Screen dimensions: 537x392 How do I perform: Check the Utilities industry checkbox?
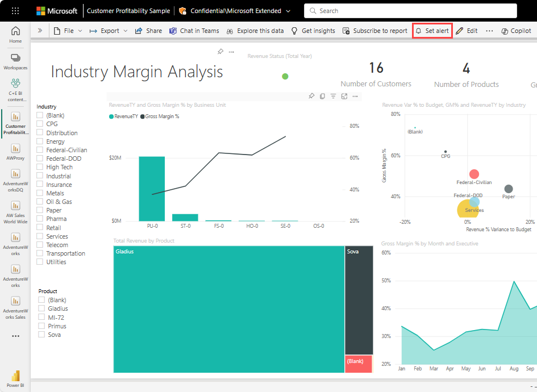click(x=40, y=261)
